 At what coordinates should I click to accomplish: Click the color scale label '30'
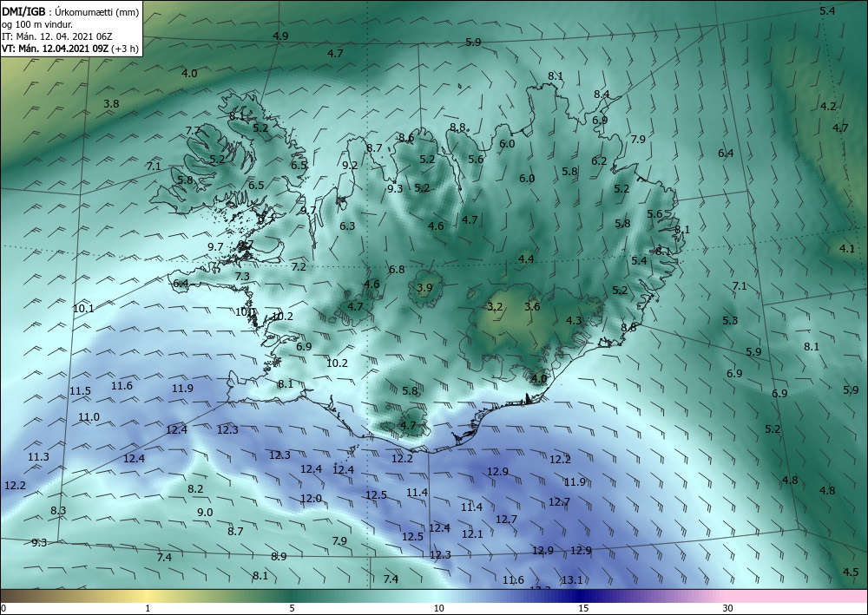coord(727,608)
